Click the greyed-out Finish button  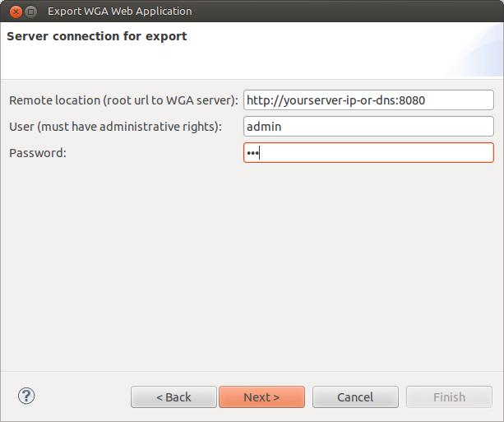(449, 397)
